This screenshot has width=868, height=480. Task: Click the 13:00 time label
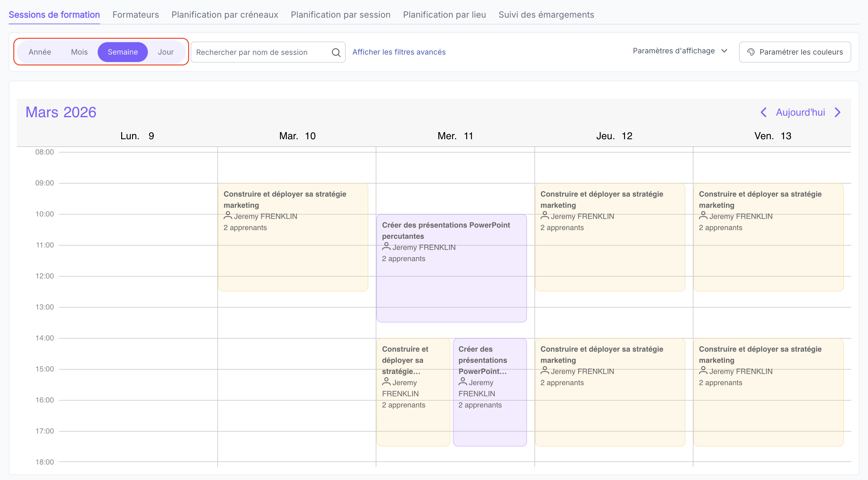tap(44, 307)
